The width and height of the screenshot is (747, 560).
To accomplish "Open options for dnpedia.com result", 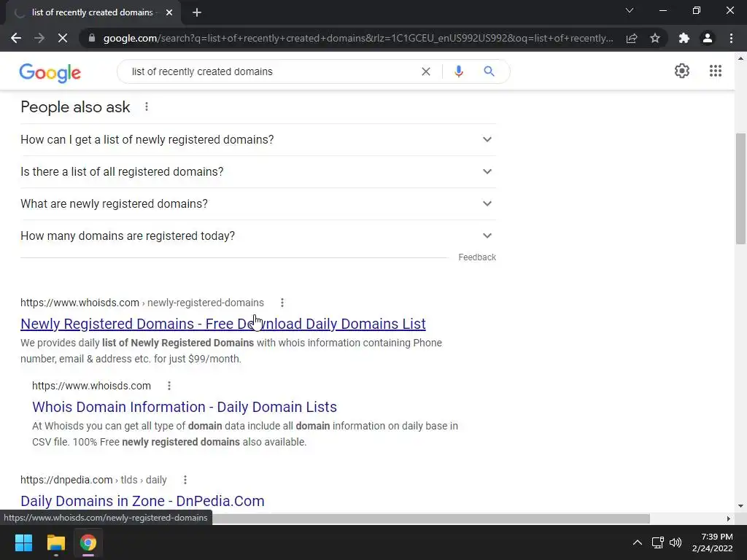I will pyautogui.click(x=185, y=480).
